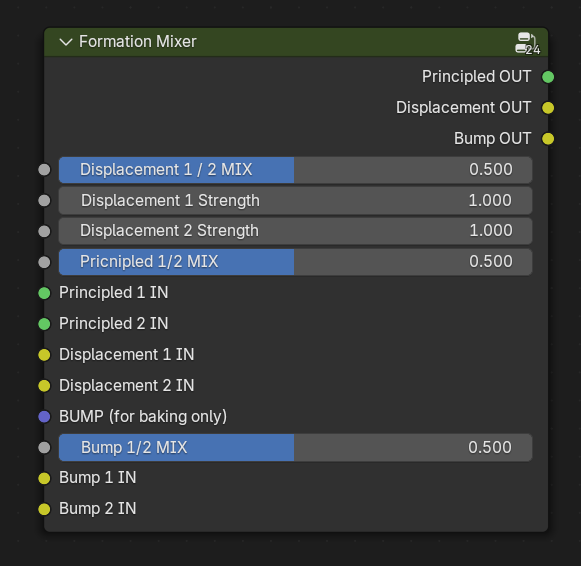
Task: Click the Displacement OUT yellow socket
Action: coord(548,108)
